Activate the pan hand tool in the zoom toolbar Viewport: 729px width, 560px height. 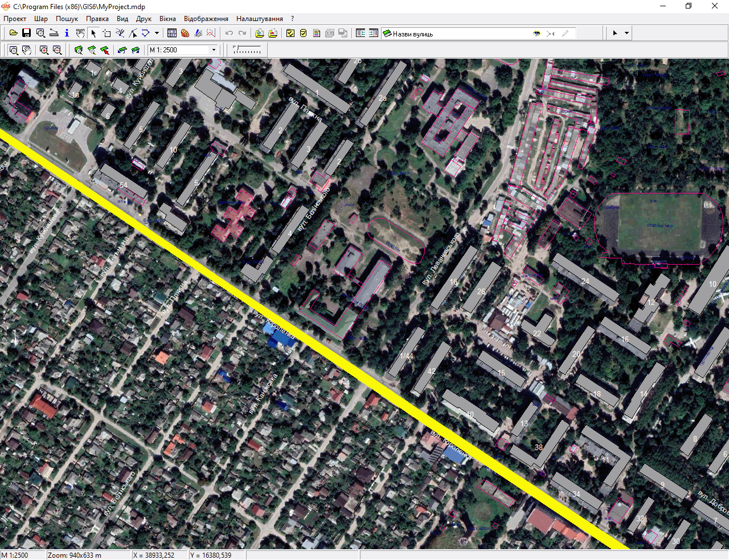pyautogui.click(x=27, y=50)
